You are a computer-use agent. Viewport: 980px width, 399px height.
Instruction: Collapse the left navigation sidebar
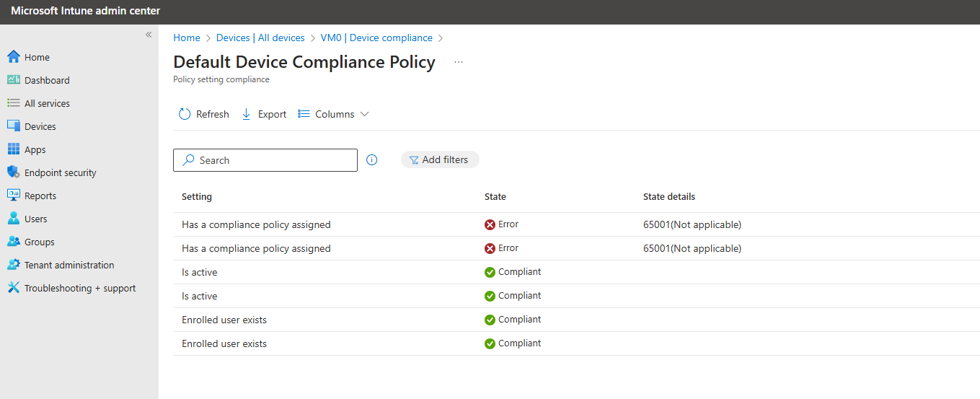pos(149,35)
